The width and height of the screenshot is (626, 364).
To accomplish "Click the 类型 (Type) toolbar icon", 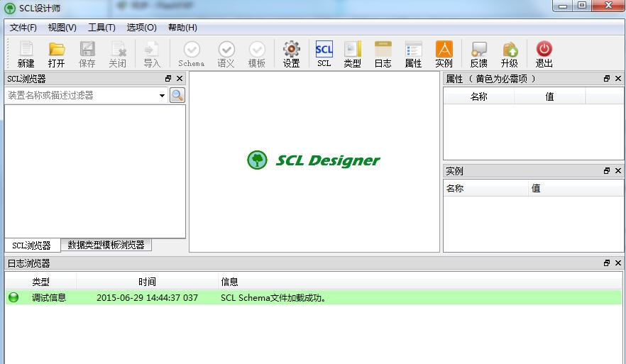I will (353, 54).
